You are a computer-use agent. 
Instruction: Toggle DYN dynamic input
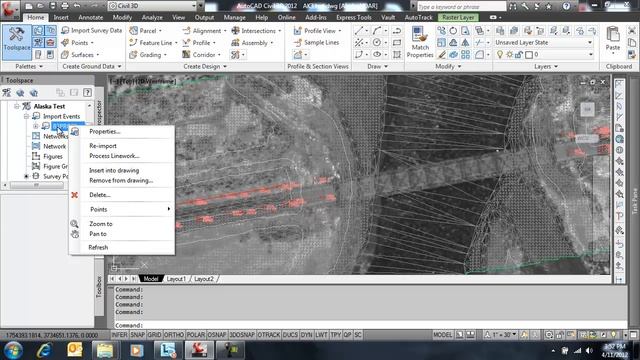coord(307,335)
